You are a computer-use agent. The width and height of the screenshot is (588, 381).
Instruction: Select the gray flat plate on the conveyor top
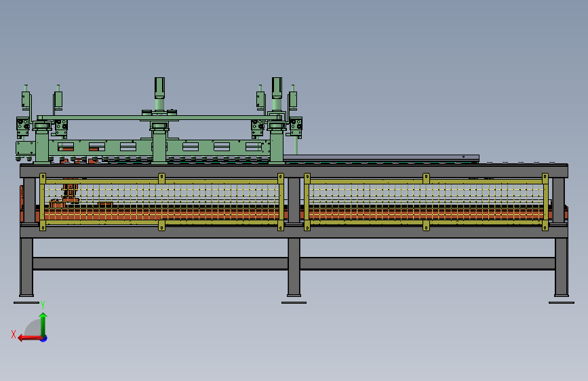381,158
